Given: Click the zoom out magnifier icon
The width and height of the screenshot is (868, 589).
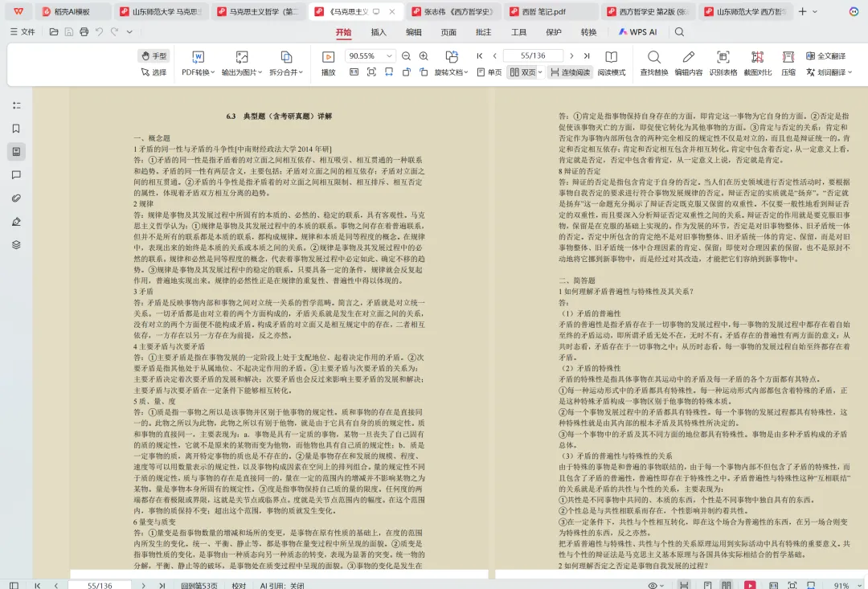Looking at the screenshot, I should tap(406, 56).
